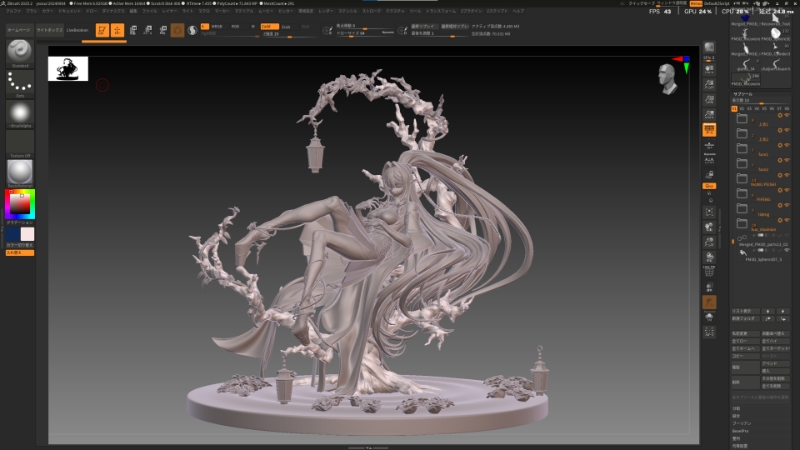This screenshot has width=800, height=450.
Task: Toggle the Zadd sculpt mode
Action: 270,26
